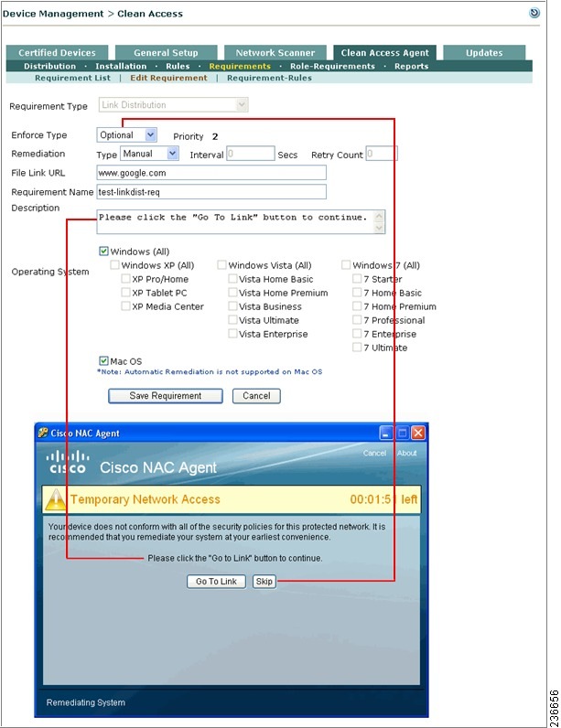Screen dimensions: 561x728
Task: Click the refresh icon at top right
Action: click(x=534, y=13)
